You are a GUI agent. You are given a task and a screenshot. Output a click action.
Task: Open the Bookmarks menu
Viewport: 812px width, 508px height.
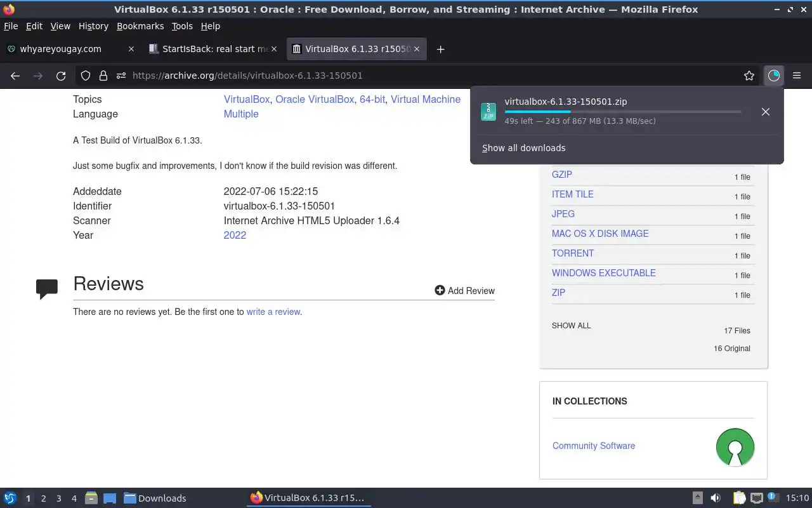point(140,26)
